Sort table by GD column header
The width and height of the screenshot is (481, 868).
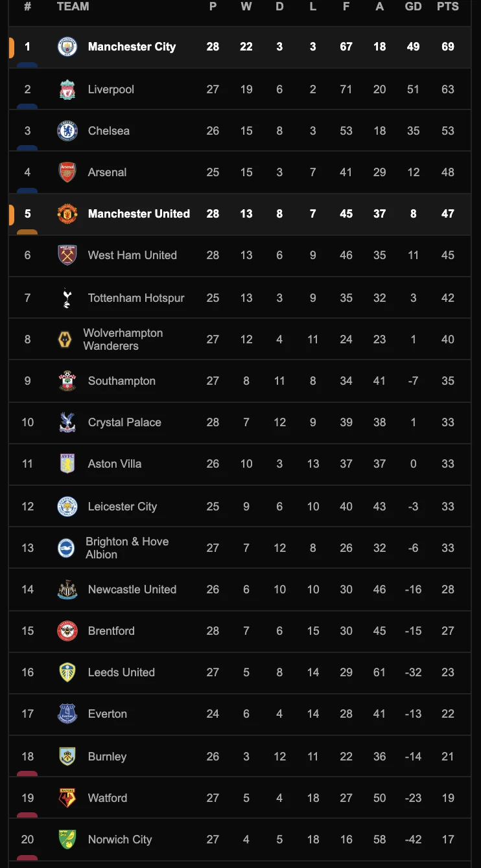(x=413, y=6)
